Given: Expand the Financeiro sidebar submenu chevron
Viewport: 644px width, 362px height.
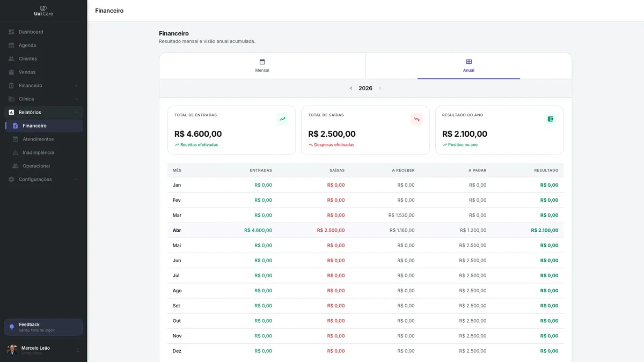Looking at the screenshot, I should click(x=76, y=86).
